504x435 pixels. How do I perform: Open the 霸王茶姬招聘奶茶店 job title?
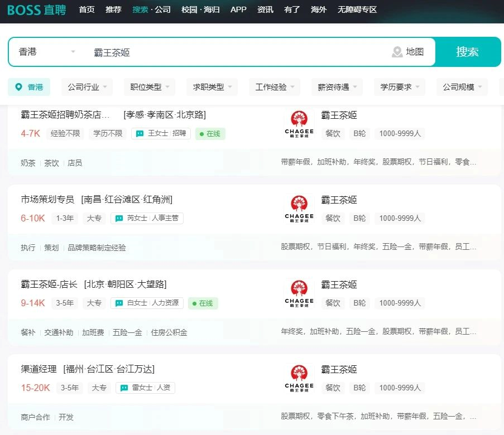coord(65,115)
